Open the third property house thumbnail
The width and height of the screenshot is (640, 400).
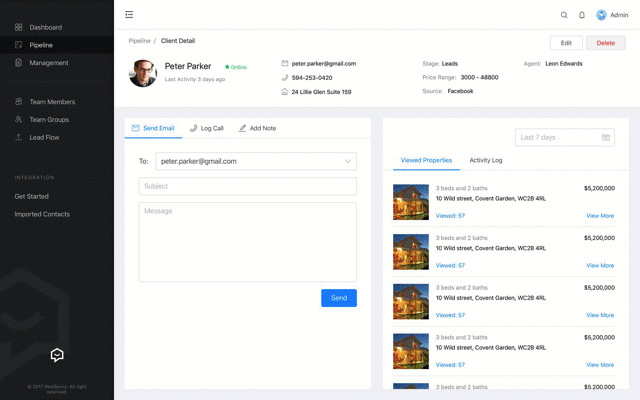tap(411, 302)
